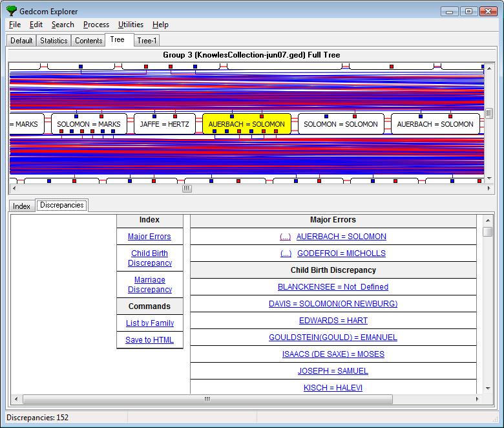Click discrepancies horizontal scrollbar thumb
Image resolution: width=504 pixels, height=428 pixels.
(207, 399)
